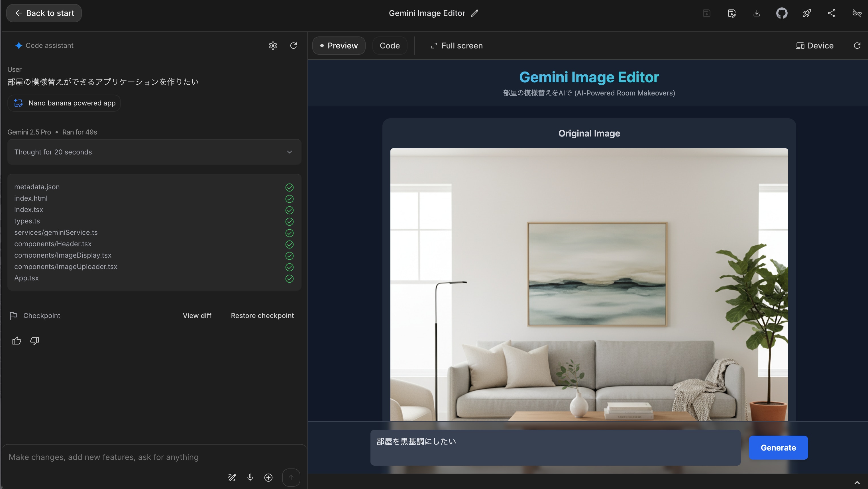Click the plus attach icon in prompt box
868x489 pixels.
[268, 477]
